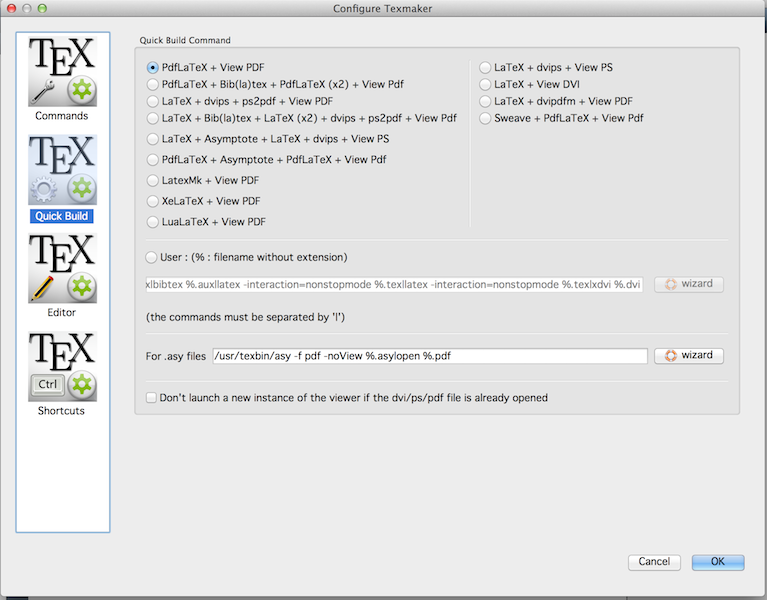
Task: Click the Shortcuts label in sidebar
Action: [x=61, y=411]
